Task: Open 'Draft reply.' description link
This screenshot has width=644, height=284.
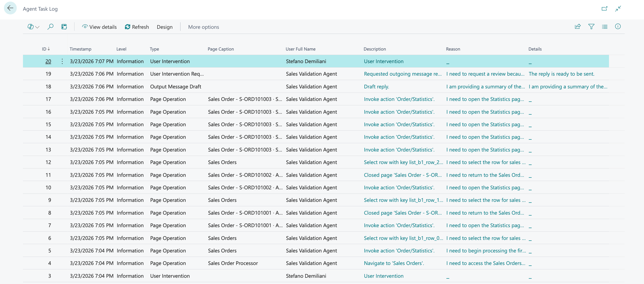Action: tap(376, 87)
